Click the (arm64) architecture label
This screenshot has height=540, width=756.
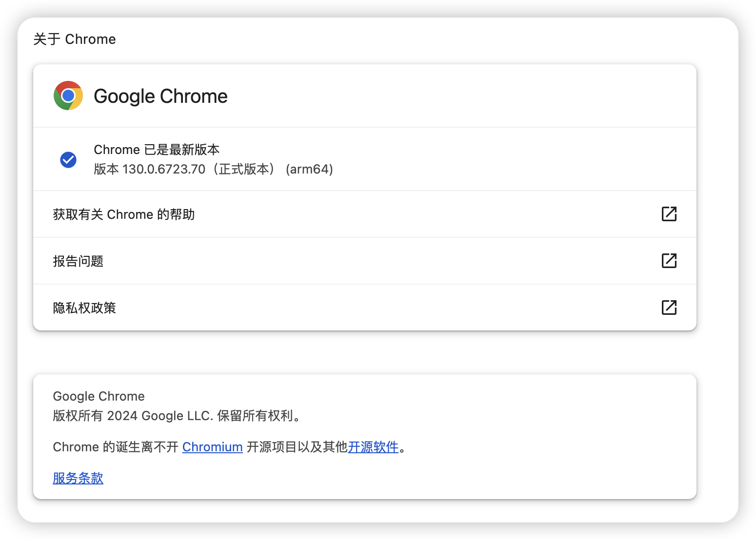click(x=309, y=169)
